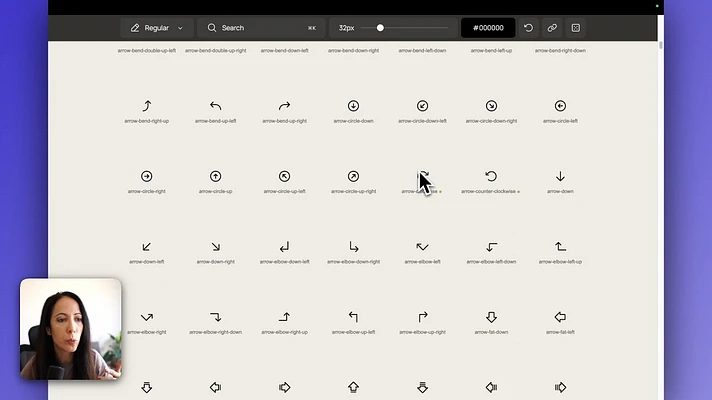The width and height of the screenshot is (712, 400).
Task: Copy link using the chain icon
Action: (x=552, y=28)
